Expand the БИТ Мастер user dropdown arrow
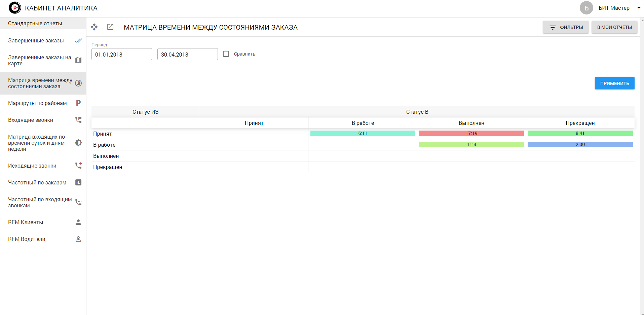644x315 pixels. tap(639, 8)
